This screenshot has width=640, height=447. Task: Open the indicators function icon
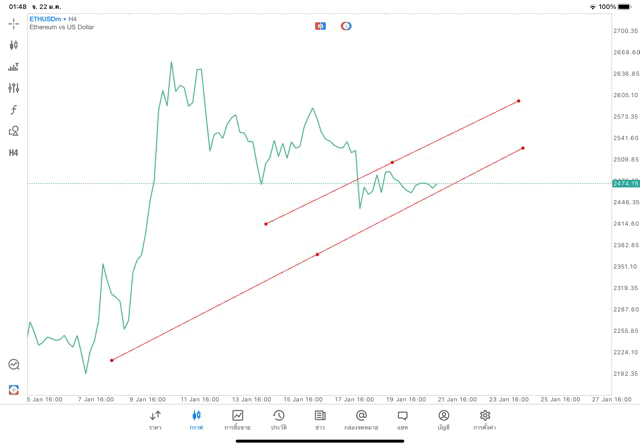tap(14, 109)
